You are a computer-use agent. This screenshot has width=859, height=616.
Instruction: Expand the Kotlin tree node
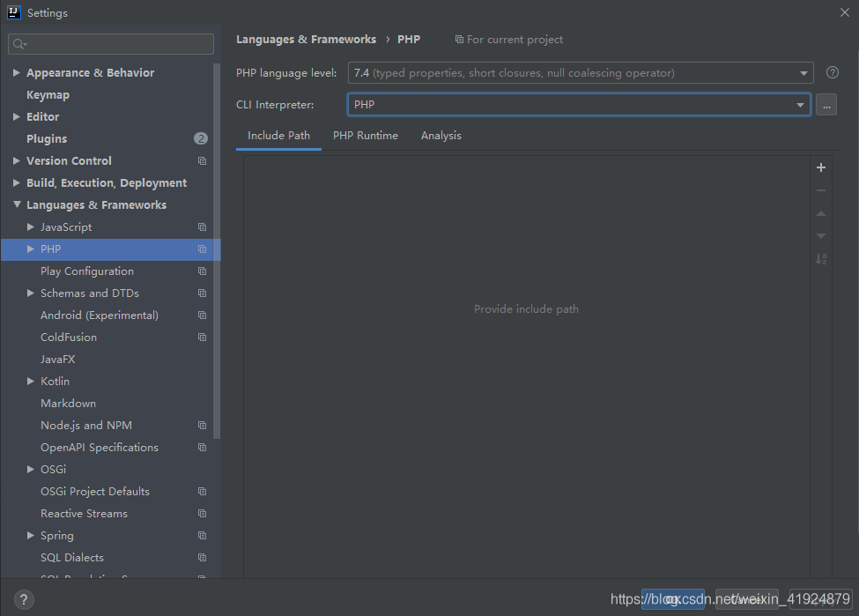coord(31,381)
